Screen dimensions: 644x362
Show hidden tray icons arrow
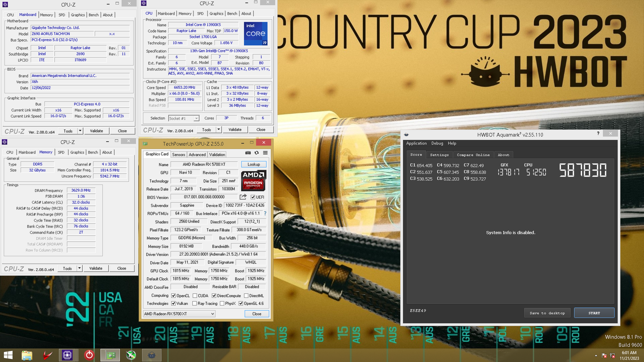pos(596,355)
